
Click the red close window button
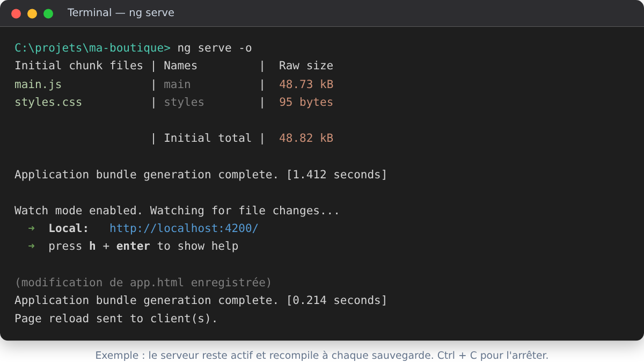(x=16, y=13)
